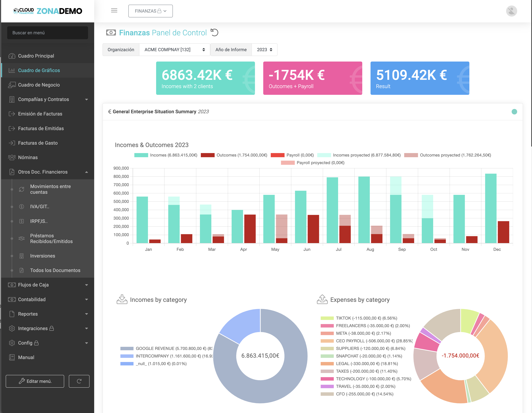Open Todos los Documentos link
Image resolution: width=532 pixels, height=413 pixels.
[55, 270]
